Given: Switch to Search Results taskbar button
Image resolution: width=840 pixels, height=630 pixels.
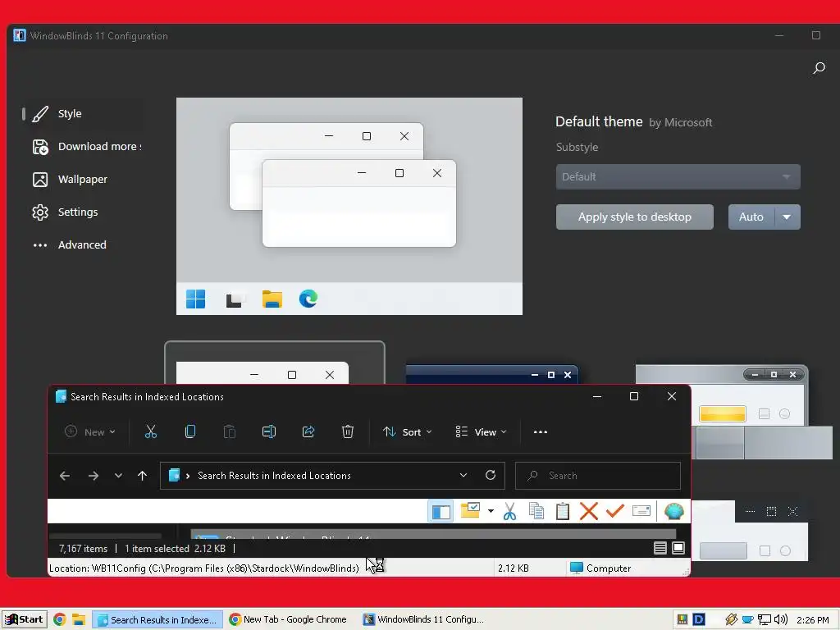Looking at the screenshot, I should [157, 620].
